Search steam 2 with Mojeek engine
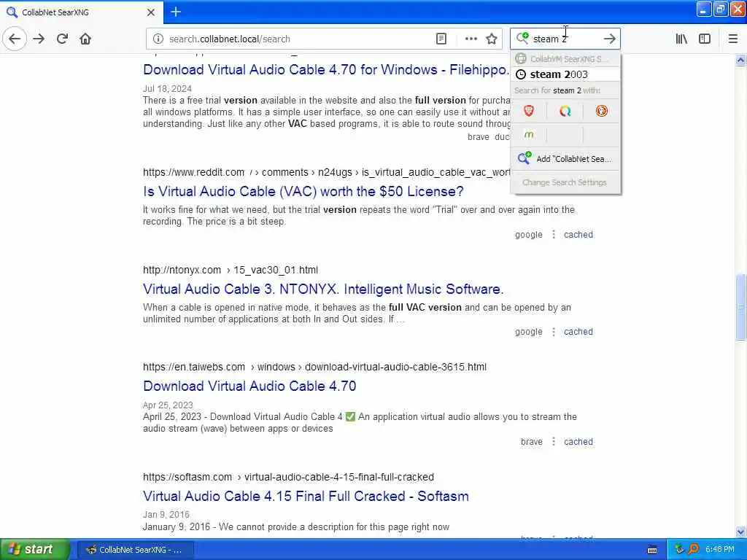The height and width of the screenshot is (560, 747). click(529, 135)
